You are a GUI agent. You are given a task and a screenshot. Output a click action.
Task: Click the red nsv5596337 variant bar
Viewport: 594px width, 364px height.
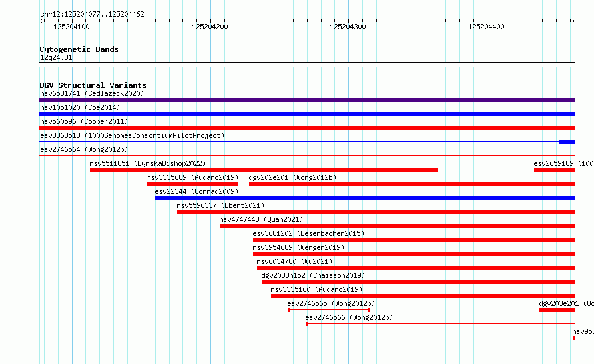coord(376,212)
